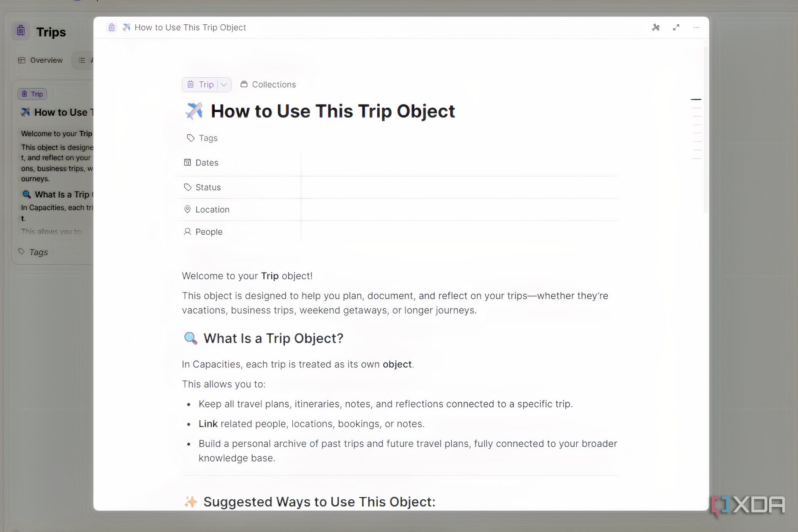The width and height of the screenshot is (798, 532).
Task: Open the Trip type dropdown chevron
Action: click(224, 84)
